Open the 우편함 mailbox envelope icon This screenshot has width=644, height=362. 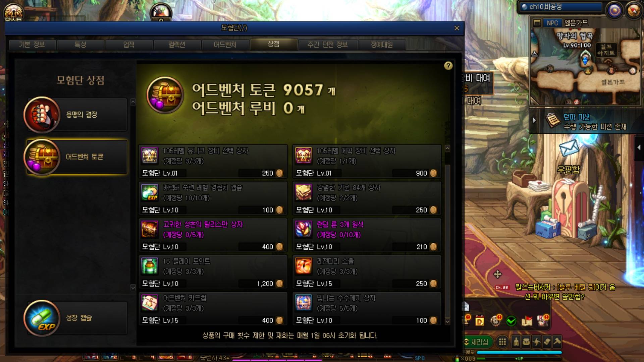569,148
